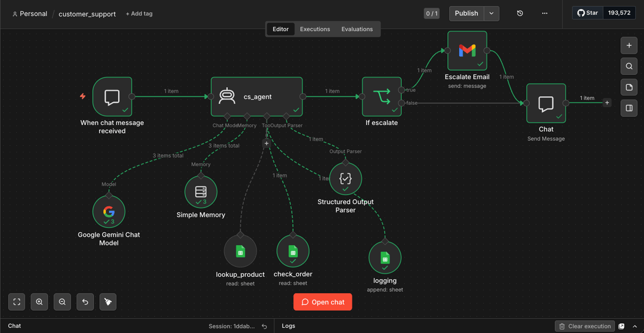Fit workflow to view
Screen dimensions: 644x333
tap(17, 302)
